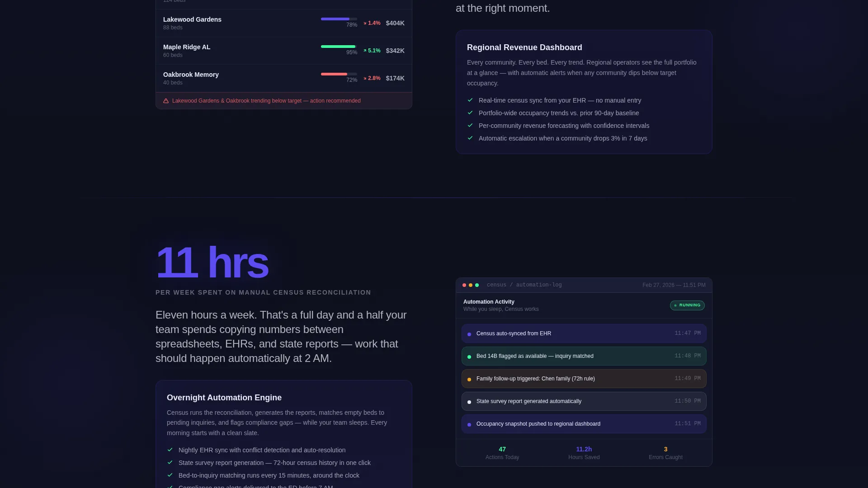This screenshot has width=868, height=488.
Task: Select the Census auto-synced from EHR entry
Action: (x=584, y=333)
